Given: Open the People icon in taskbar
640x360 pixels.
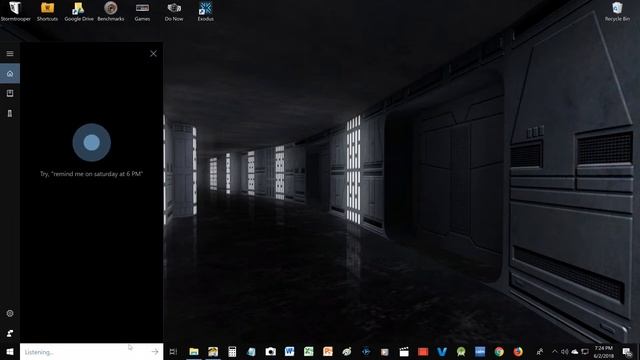Looking at the screenshot, I should coord(540,351).
